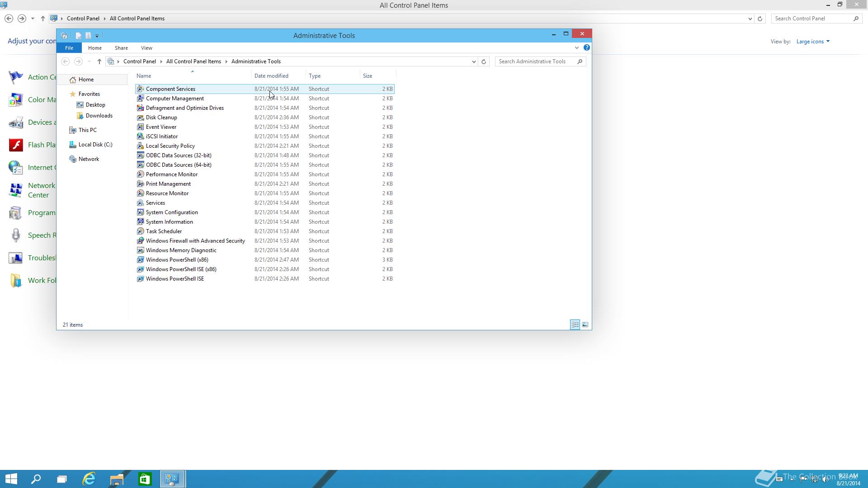
Task: Sort the list by Name column
Action: (x=193, y=76)
